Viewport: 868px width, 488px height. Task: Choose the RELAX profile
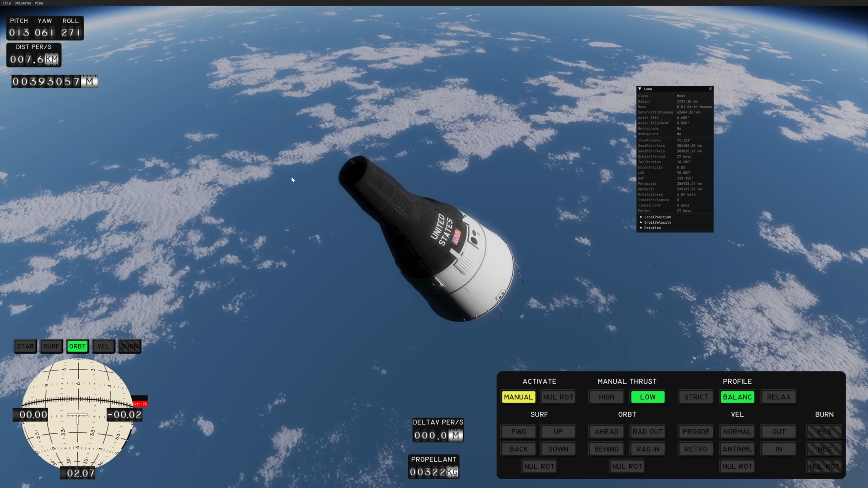click(778, 397)
